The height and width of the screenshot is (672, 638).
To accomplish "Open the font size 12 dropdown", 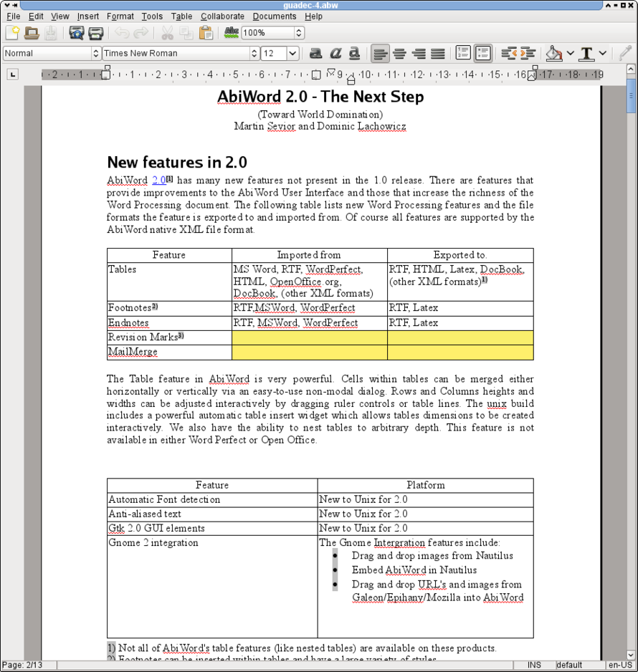I will point(292,54).
